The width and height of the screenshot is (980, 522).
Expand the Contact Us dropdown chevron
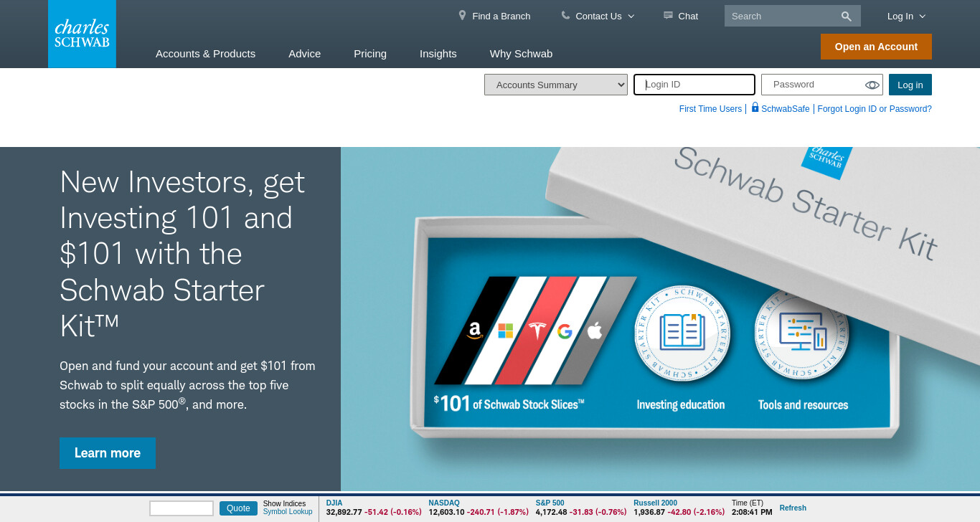(x=631, y=16)
